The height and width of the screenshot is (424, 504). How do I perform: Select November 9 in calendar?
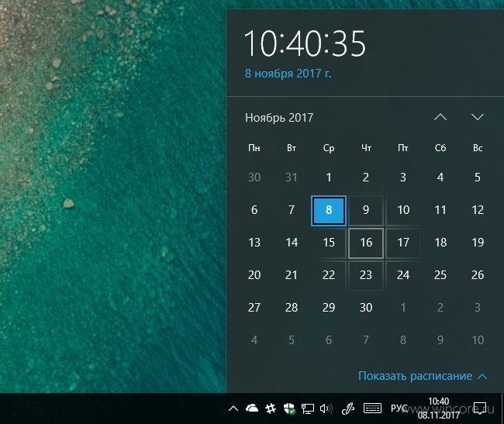(366, 210)
